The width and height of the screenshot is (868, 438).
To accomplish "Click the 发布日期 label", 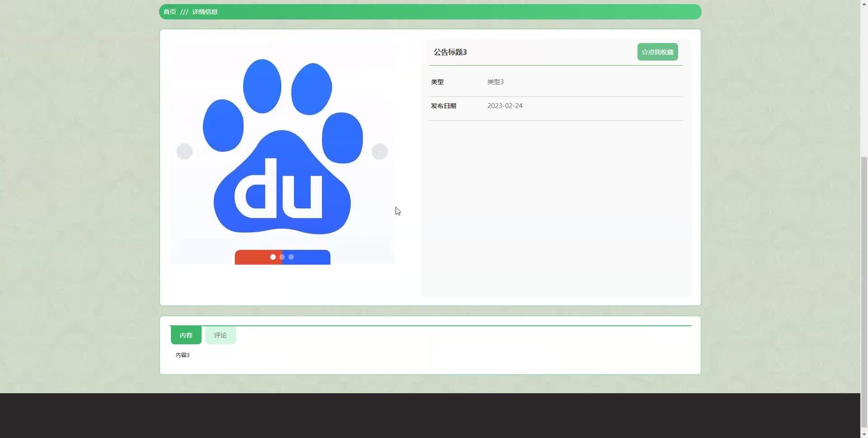I will pos(443,106).
